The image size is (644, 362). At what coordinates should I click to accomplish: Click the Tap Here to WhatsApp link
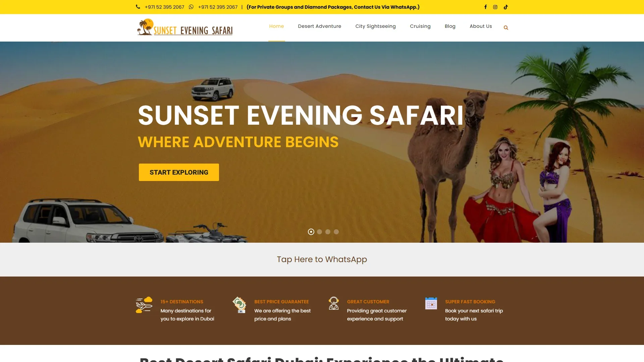[x=322, y=259]
